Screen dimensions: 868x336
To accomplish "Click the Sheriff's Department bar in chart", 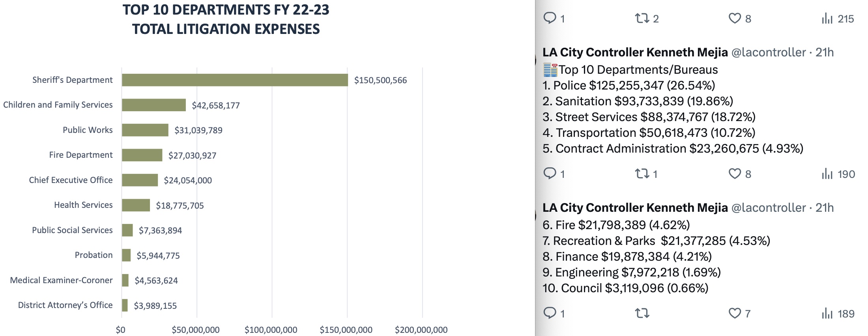I will pos(235,80).
